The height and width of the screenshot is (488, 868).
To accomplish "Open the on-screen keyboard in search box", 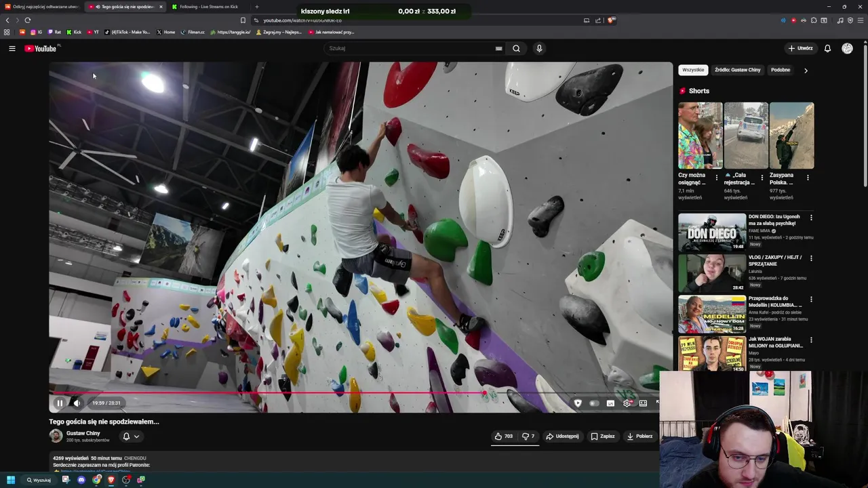I will 498,48.
